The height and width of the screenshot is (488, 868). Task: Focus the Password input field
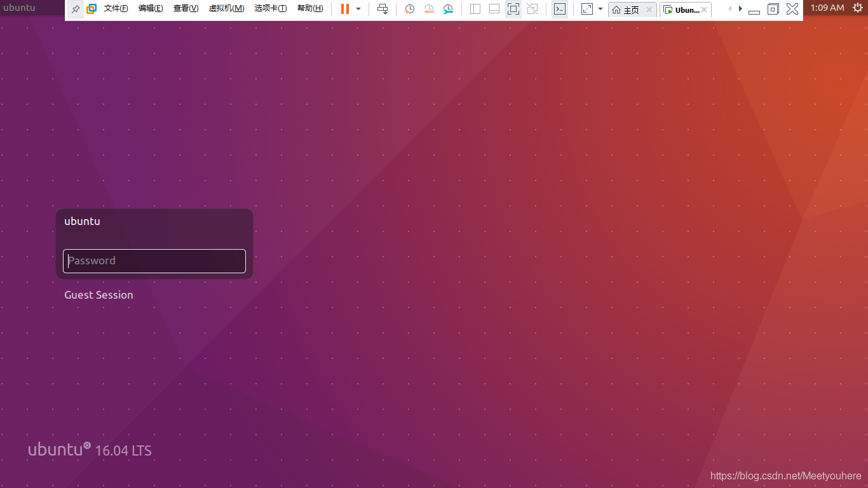[x=154, y=261]
